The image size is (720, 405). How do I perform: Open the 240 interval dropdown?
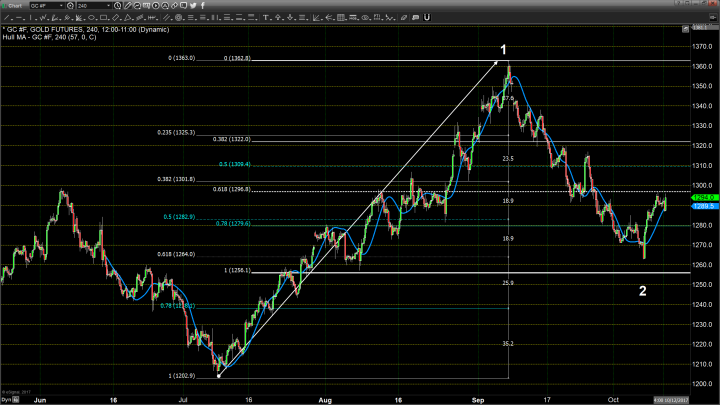click(94, 5)
